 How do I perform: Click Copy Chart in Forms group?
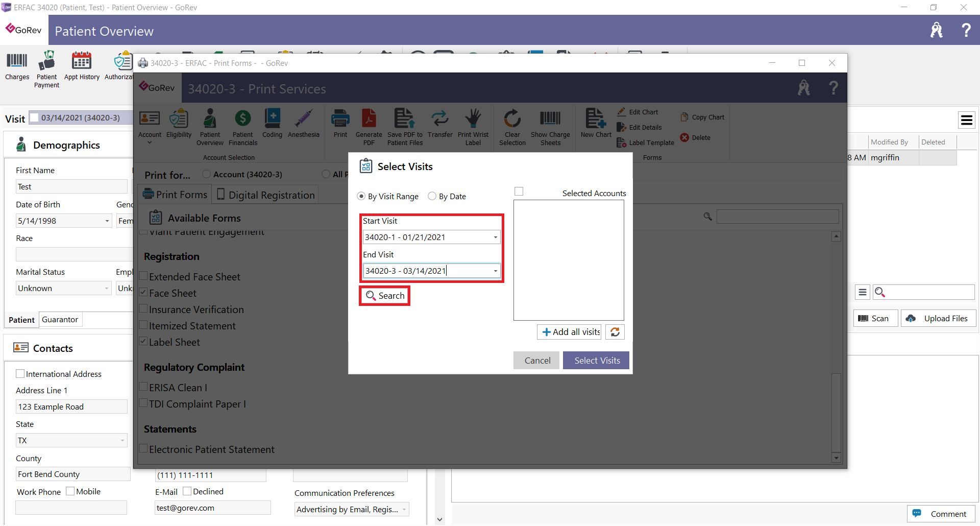coord(702,117)
